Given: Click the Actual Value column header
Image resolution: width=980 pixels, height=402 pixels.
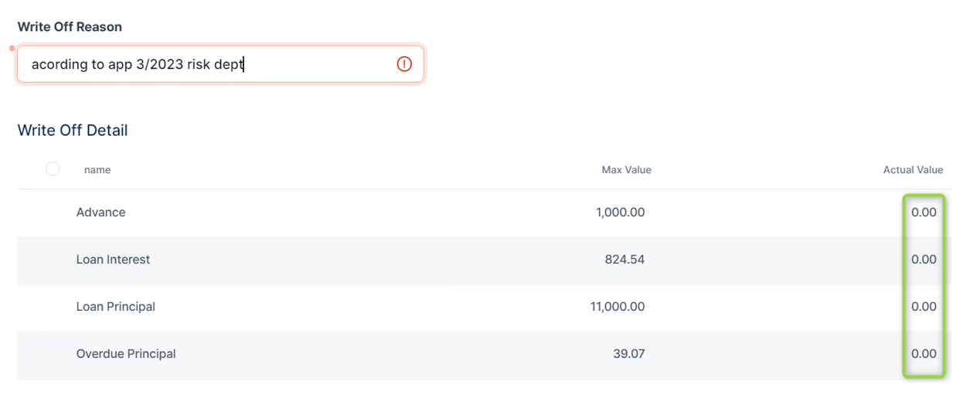Looking at the screenshot, I should (913, 170).
